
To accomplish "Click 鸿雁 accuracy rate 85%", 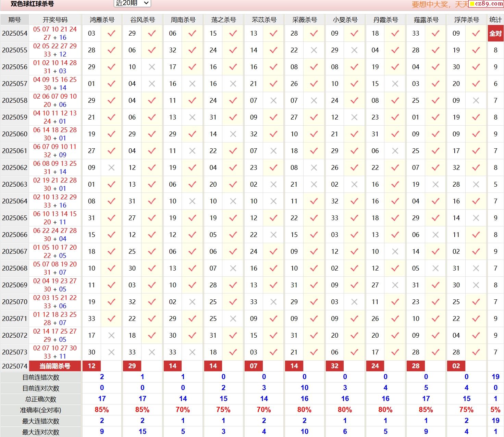I will click(102, 410).
